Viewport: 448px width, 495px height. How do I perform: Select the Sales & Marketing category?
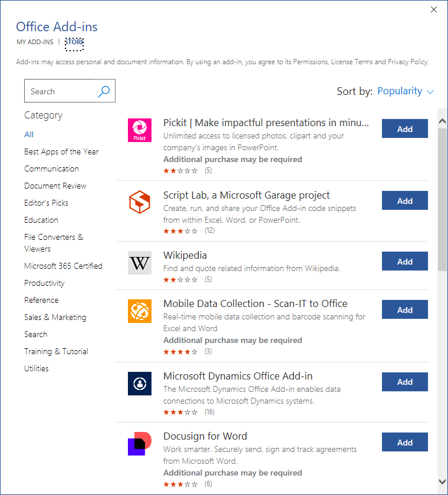pyautogui.click(x=55, y=317)
